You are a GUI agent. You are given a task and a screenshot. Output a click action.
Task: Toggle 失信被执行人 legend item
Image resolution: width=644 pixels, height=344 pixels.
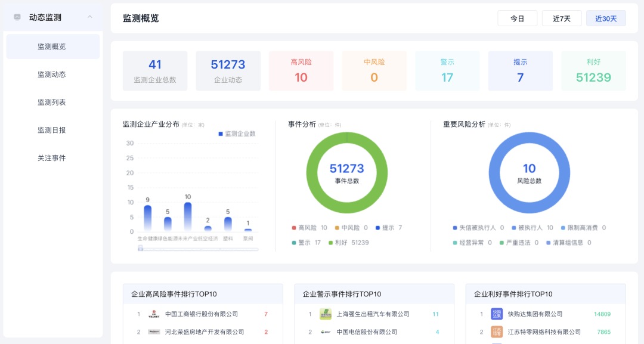[478, 228]
